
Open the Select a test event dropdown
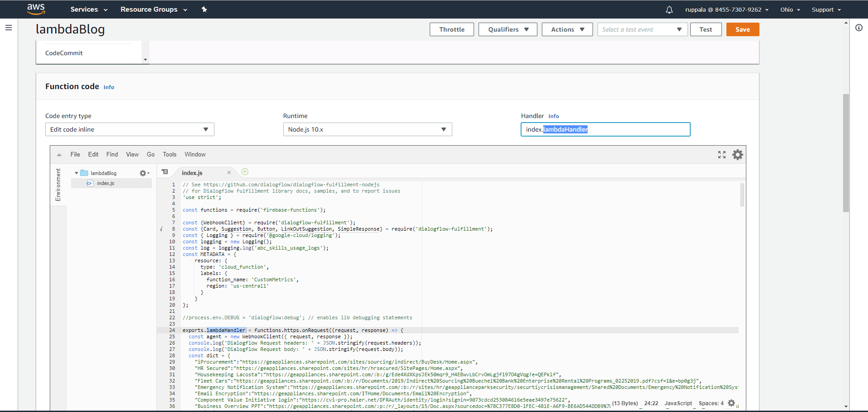(642, 29)
